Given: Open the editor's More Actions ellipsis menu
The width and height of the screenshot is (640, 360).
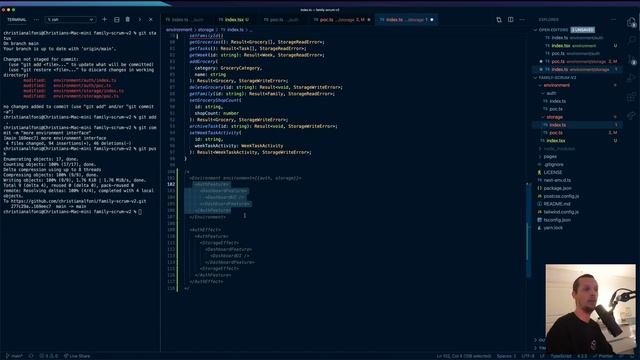Looking at the screenshot, I should [x=522, y=20].
